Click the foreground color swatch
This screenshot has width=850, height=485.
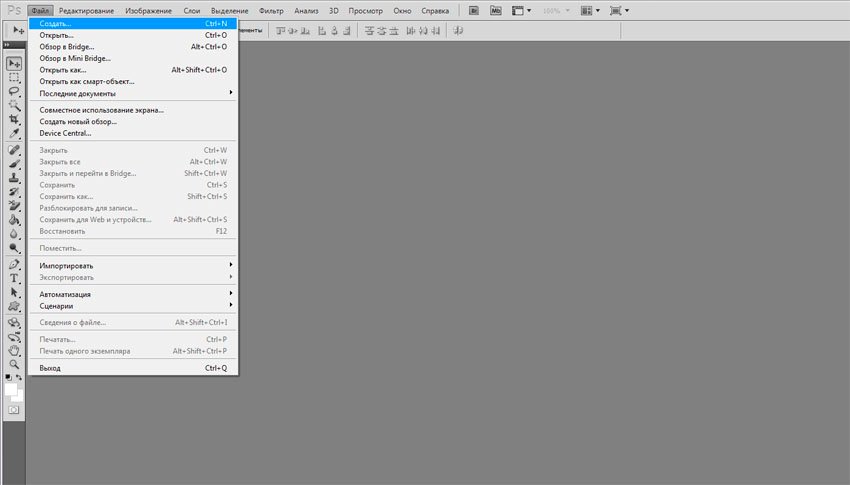tap(11, 389)
